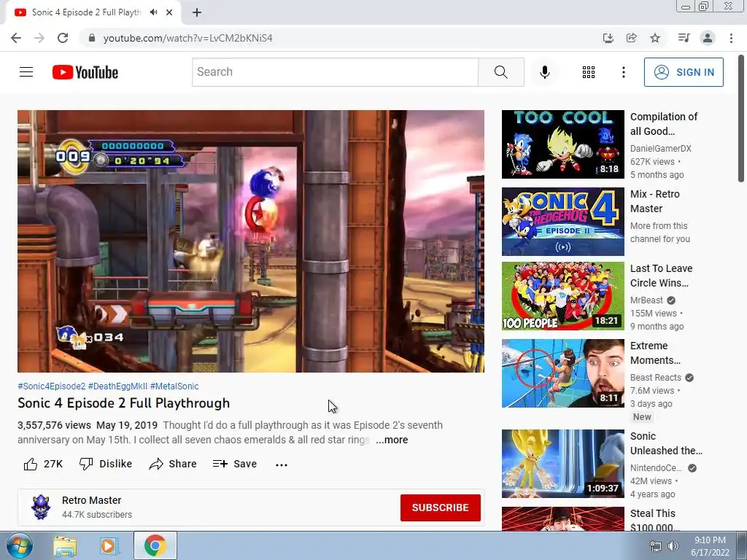Launch Windows Media Player from taskbar
The image size is (747, 560).
coord(109,546)
